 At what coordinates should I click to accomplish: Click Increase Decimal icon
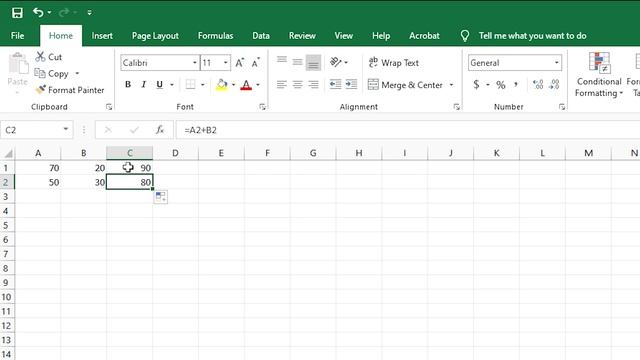(x=538, y=84)
